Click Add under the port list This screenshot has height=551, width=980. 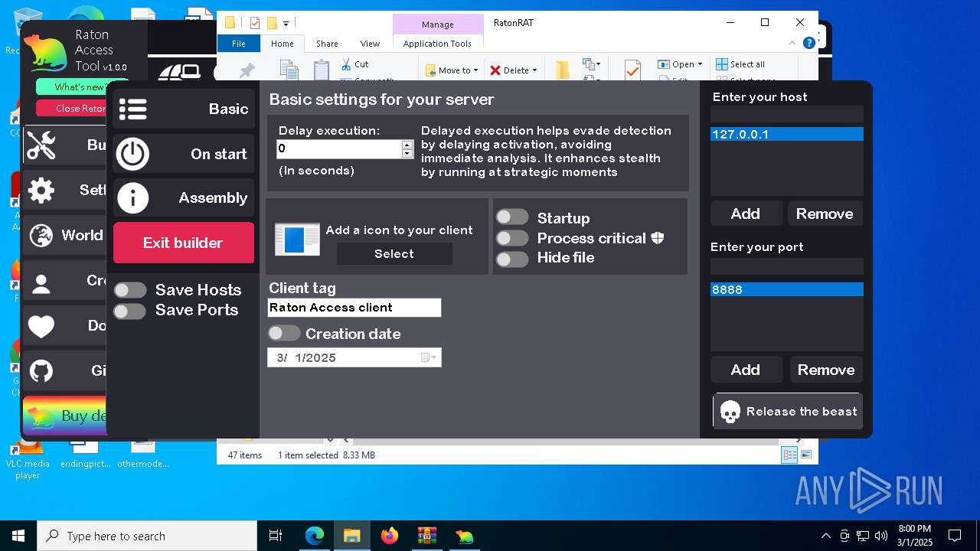pyautogui.click(x=746, y=370)
